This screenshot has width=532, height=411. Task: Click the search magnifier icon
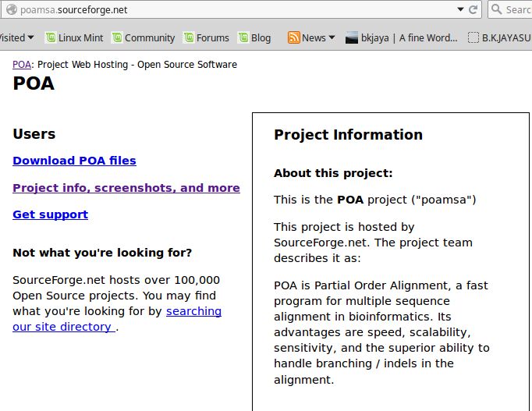(496, 9)
